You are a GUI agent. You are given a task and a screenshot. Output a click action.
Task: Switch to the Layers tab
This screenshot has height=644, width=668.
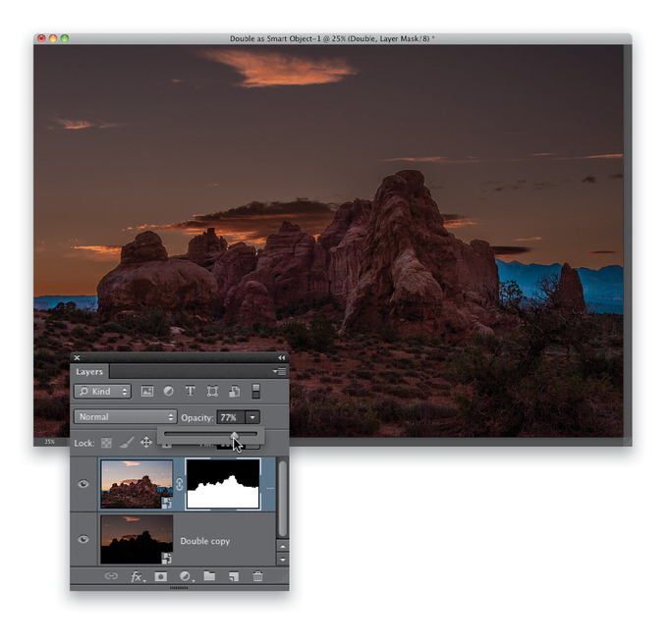(89, 372)
